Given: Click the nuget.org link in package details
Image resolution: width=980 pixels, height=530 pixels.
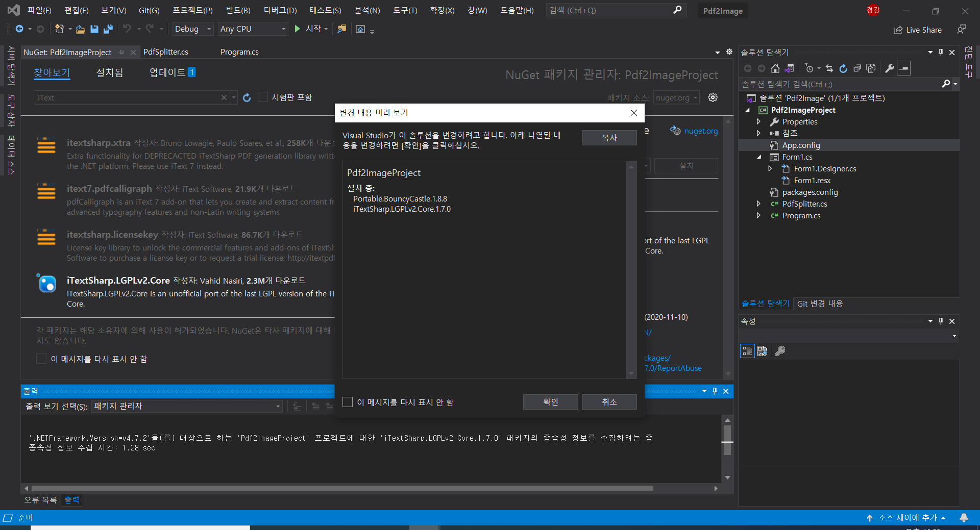Looking at the screenshot, I should tap(701, 131).
